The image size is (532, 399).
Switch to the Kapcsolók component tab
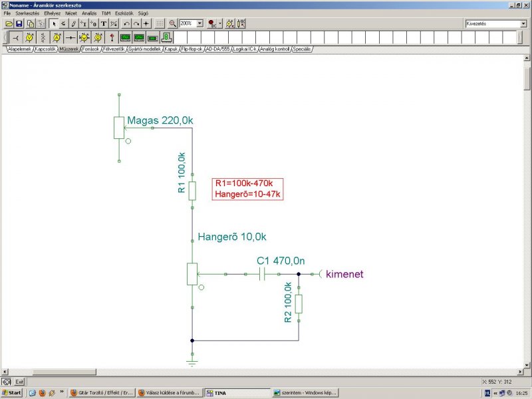45,49
